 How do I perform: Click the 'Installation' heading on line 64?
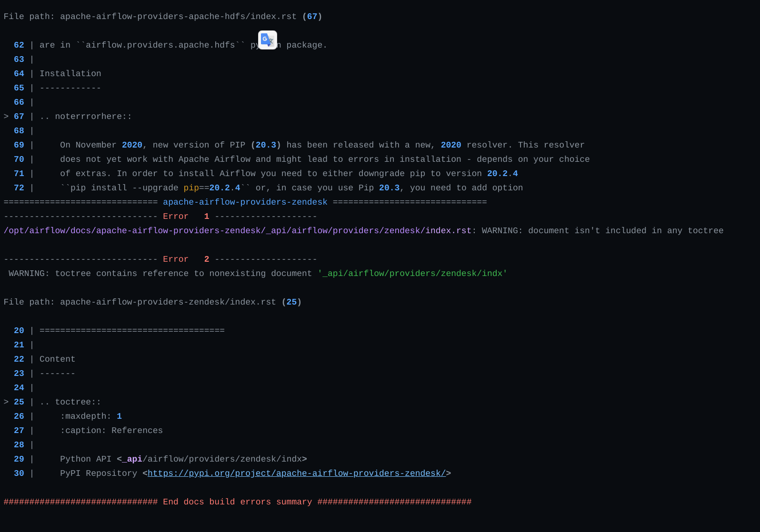pos(70,73)
